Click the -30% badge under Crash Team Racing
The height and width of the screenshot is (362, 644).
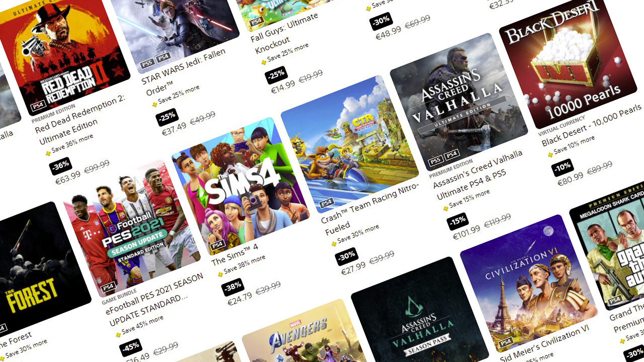pyautogui.click(x=347, y=256)
